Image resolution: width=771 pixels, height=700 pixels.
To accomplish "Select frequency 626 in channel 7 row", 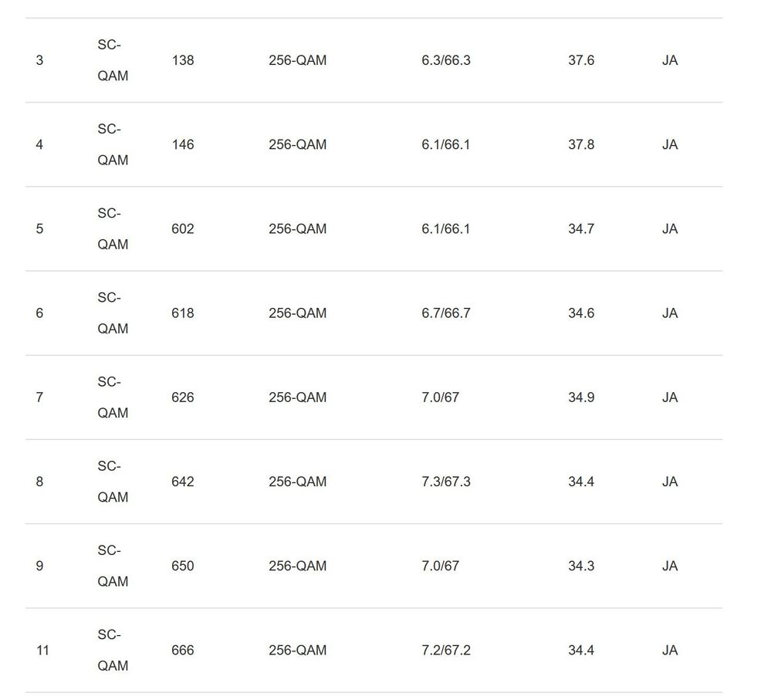I will click(183, 397).
